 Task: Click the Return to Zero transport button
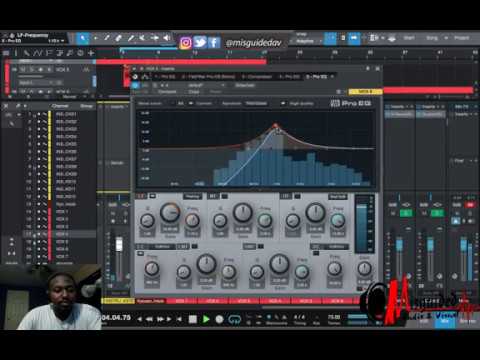(179, 319)
